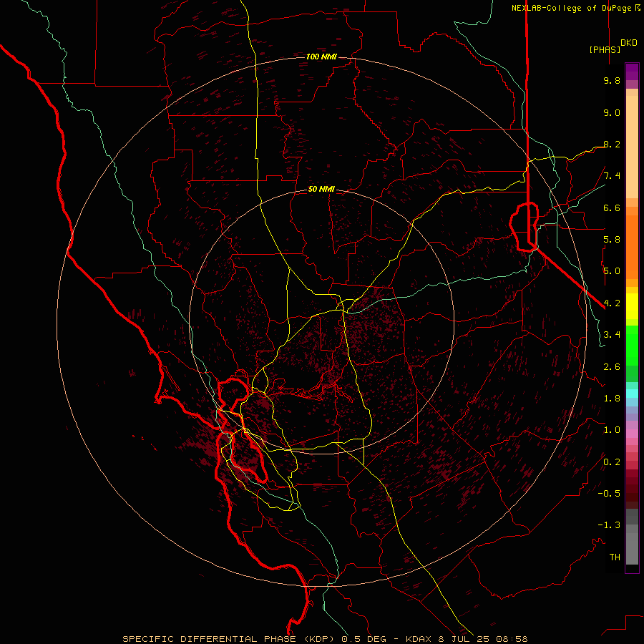Click the purple swatch at the top of the scale
Image resolution: width=644 pixels, height=644 pixels.
[632, 72]
